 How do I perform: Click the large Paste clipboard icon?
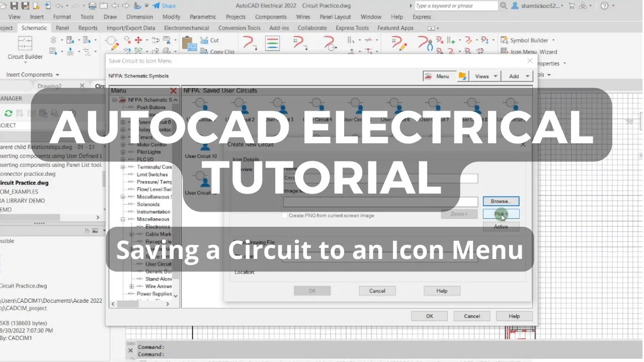click(189, 44)
